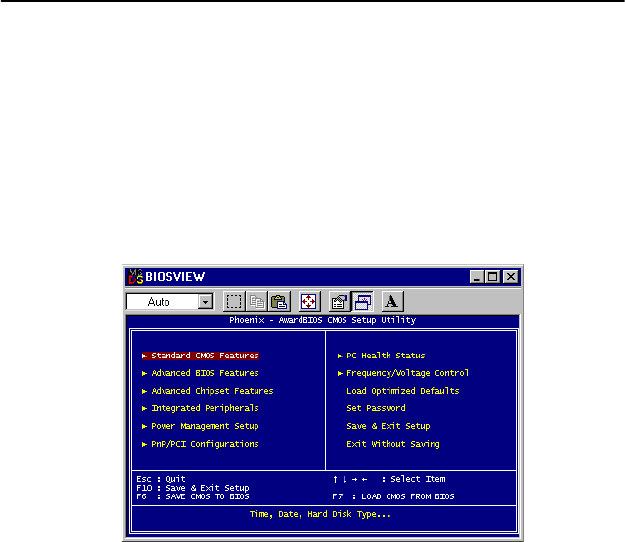Choose Load Optimized Defaults
Viewport: 625px width, 542px height.
pos(403,391)
